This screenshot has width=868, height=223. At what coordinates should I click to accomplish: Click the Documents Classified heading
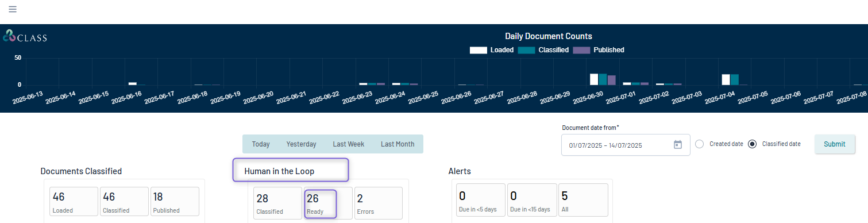(x=81, y=171)
